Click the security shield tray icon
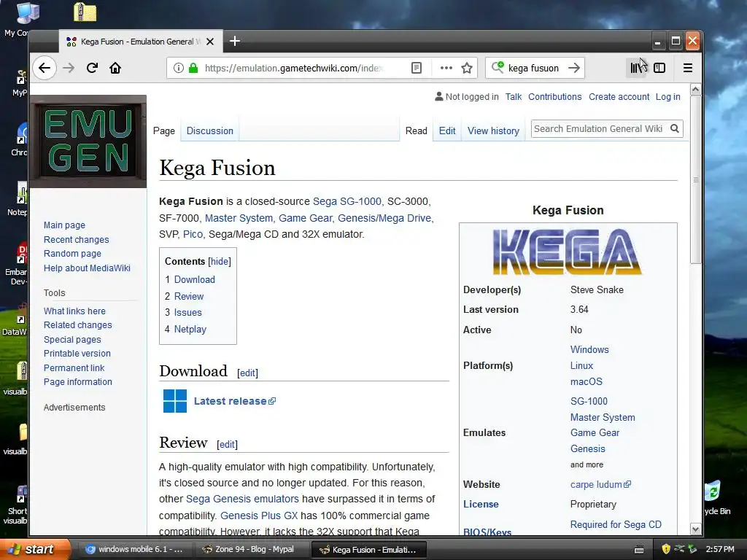 tap(666, 549)
